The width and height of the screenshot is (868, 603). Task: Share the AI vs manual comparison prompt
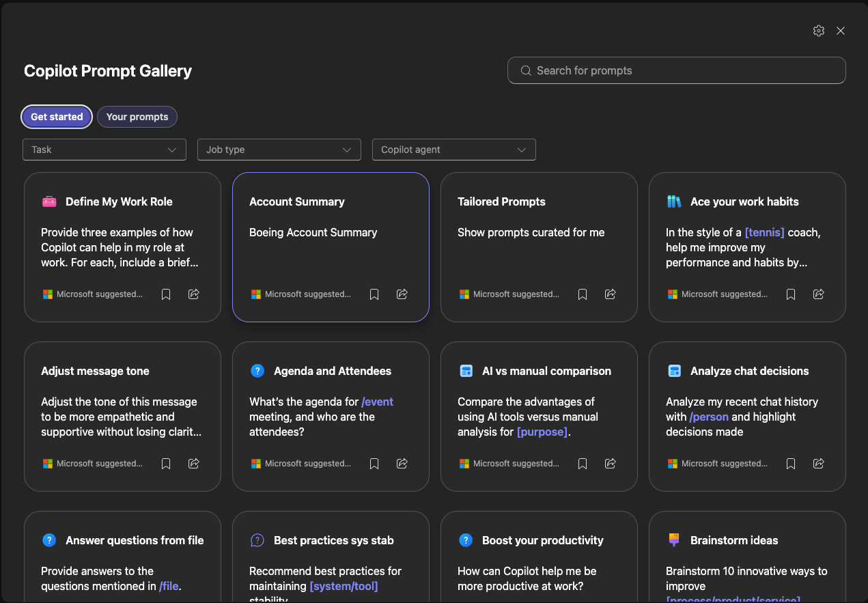point(611,464)
